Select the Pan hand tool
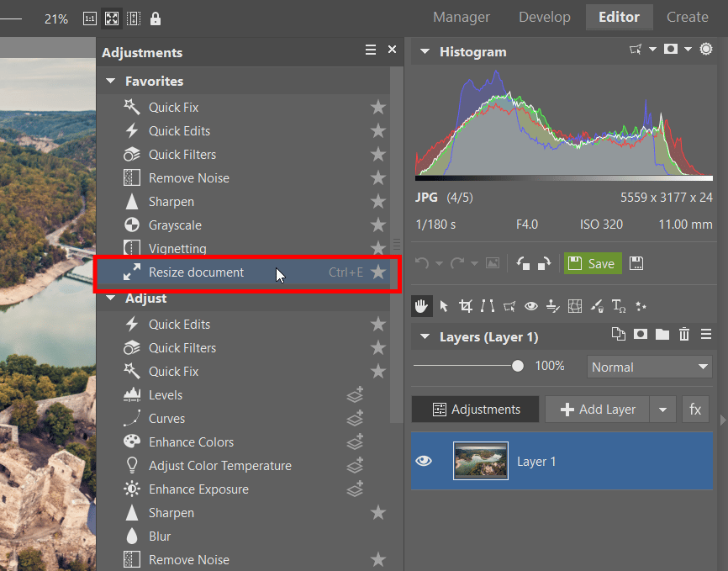This screenshot has width=728, height=571. tap(421, 306)
